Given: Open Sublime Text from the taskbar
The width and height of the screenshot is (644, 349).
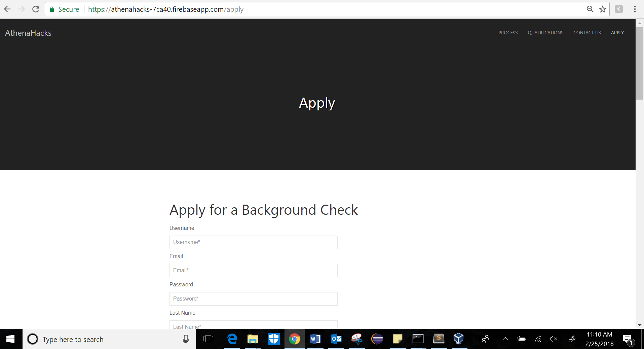Looking at the screenshot, I should point(439,339).
